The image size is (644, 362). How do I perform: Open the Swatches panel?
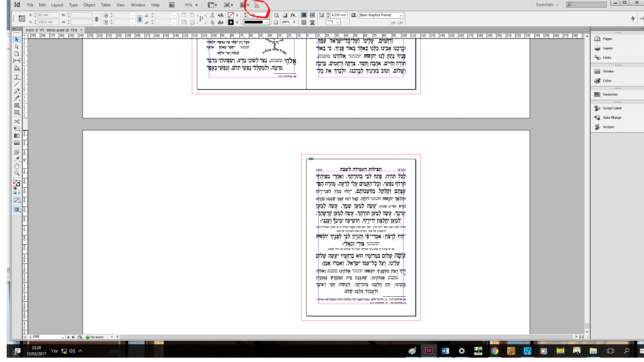tap(610, 95)
